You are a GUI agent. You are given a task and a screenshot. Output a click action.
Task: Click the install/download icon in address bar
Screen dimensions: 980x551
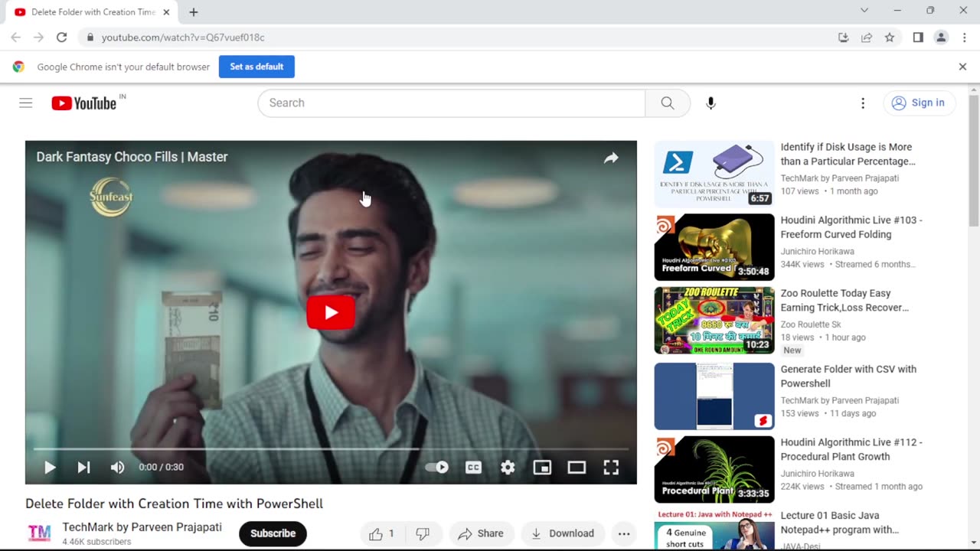[844, 37]
